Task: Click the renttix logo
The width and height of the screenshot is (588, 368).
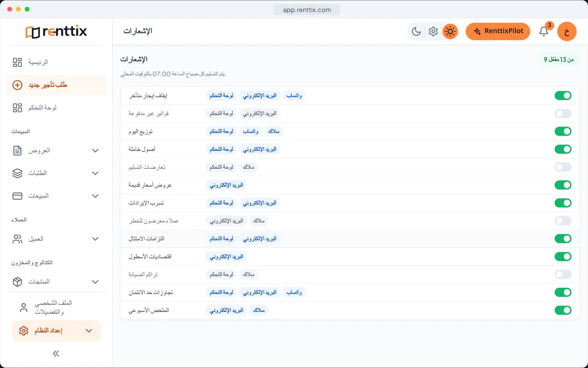Action: pyautogui.click(x=56, y=31)
